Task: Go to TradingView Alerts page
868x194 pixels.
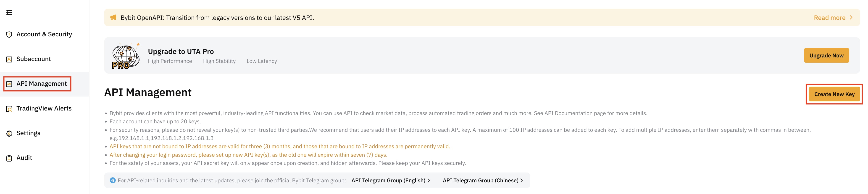Action: click(x=44, y=108)
